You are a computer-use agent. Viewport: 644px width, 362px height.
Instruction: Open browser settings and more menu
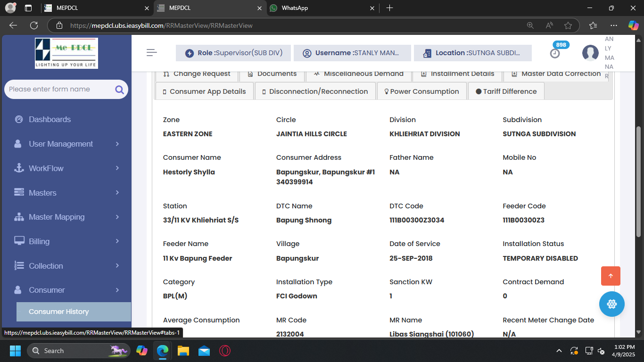(x=613, y=25)
